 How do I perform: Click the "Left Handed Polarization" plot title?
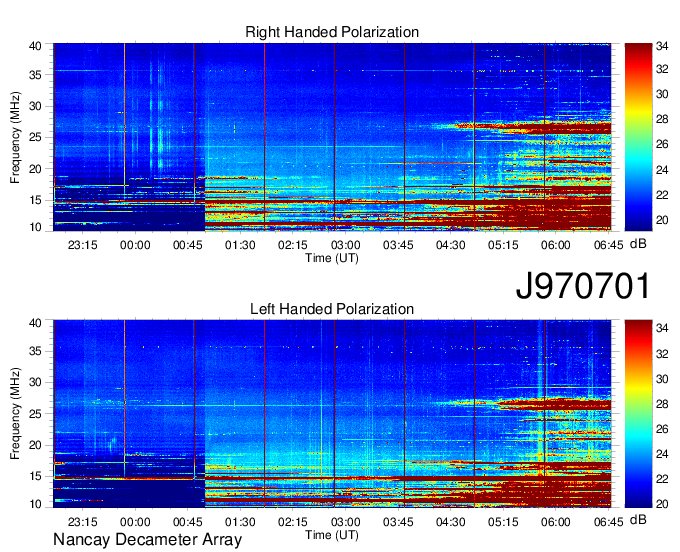point(332,309)
